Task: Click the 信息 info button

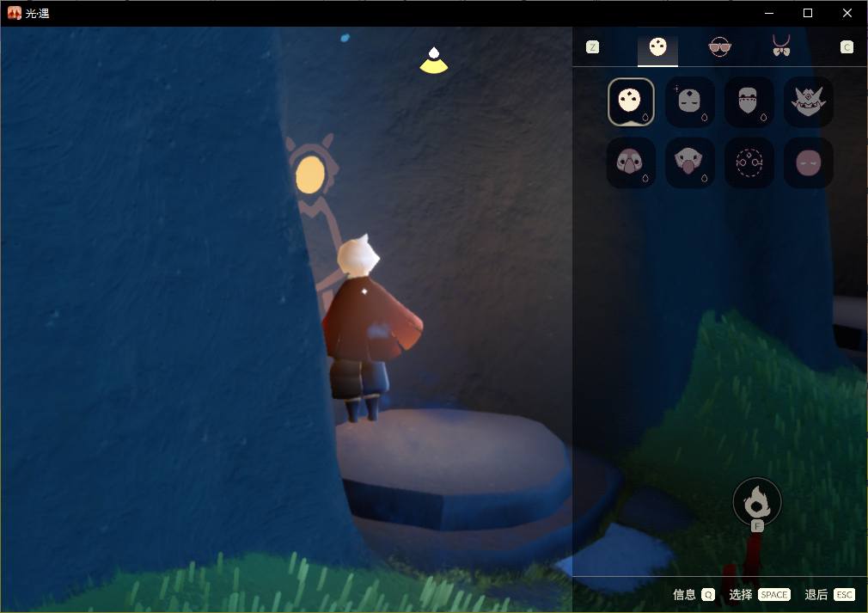Action: coord(684,595)
